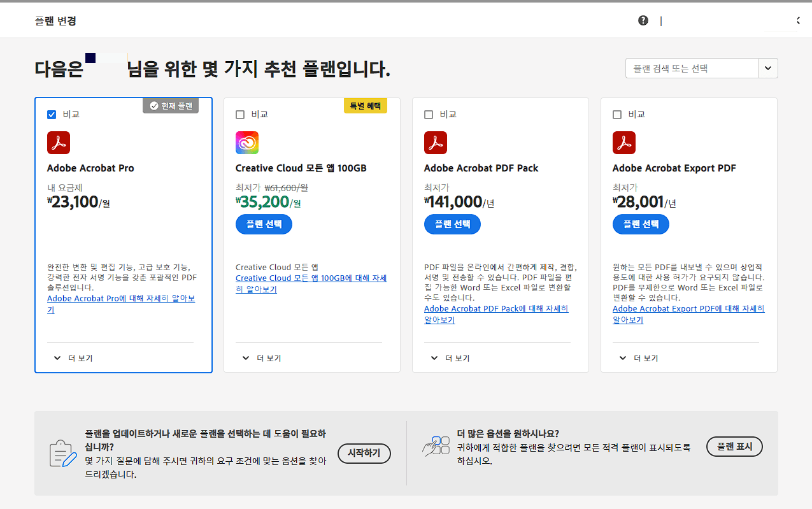Check compare box on Acrobat Export PDF card
This screenshot has height=509, width=812.
617,115
